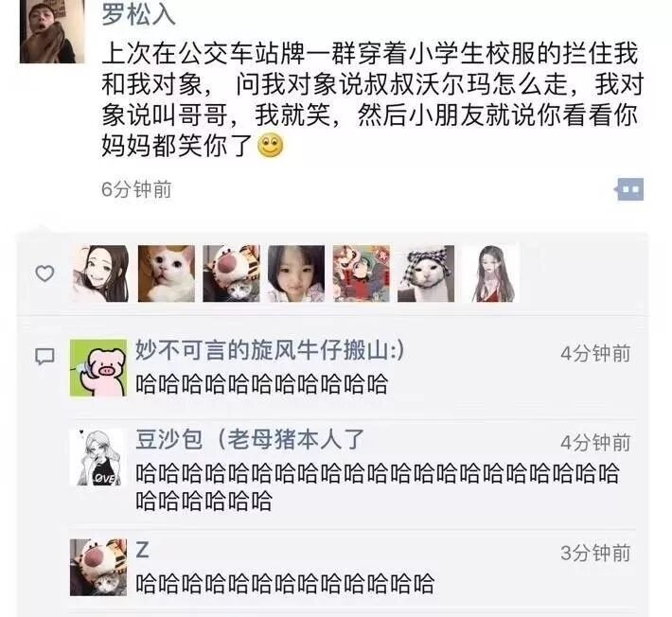672x617 pixels.
Task: Tap the heart likes icon
Action: click(x=44, y=273)
